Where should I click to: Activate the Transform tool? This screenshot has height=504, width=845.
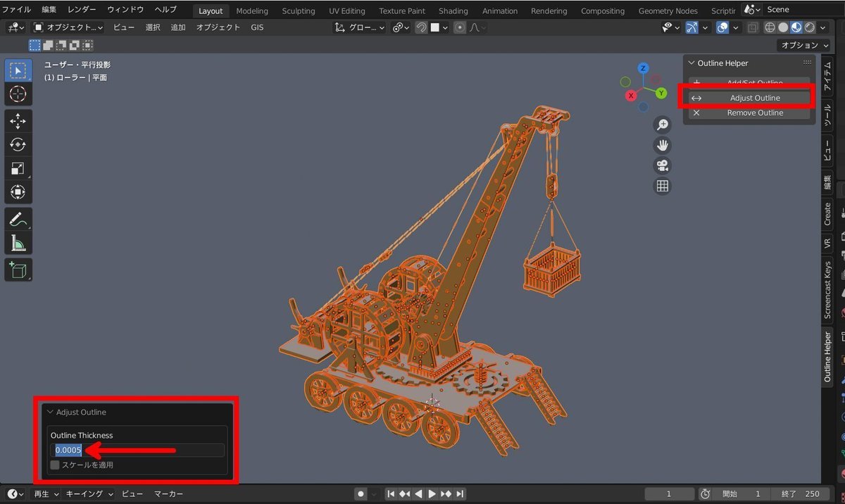pyautogui.click(x=18, y=191)
